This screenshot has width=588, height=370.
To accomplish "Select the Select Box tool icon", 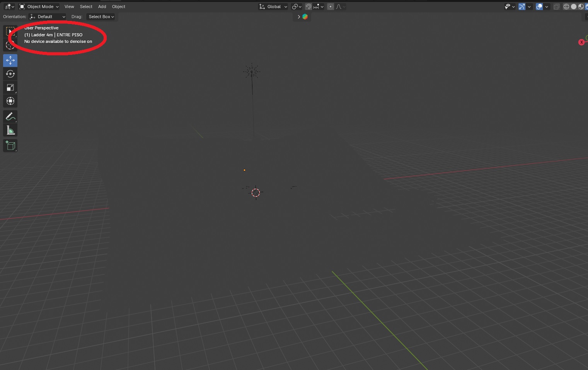I will (10, 31).
